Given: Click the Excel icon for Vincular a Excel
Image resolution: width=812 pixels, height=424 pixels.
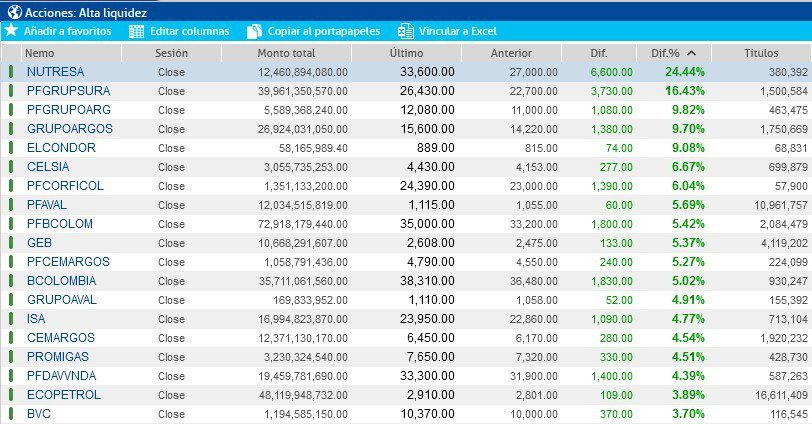Looking at the screenshot, I should [405, 31].
